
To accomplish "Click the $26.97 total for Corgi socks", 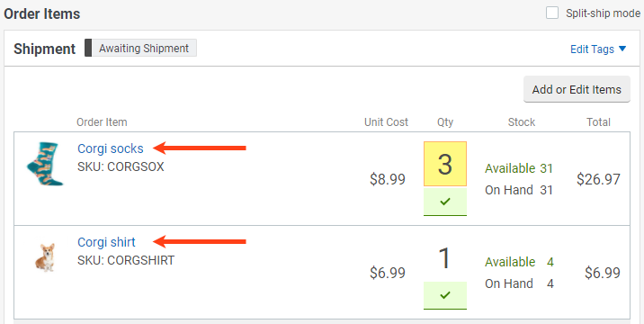I will coord(598,179).
